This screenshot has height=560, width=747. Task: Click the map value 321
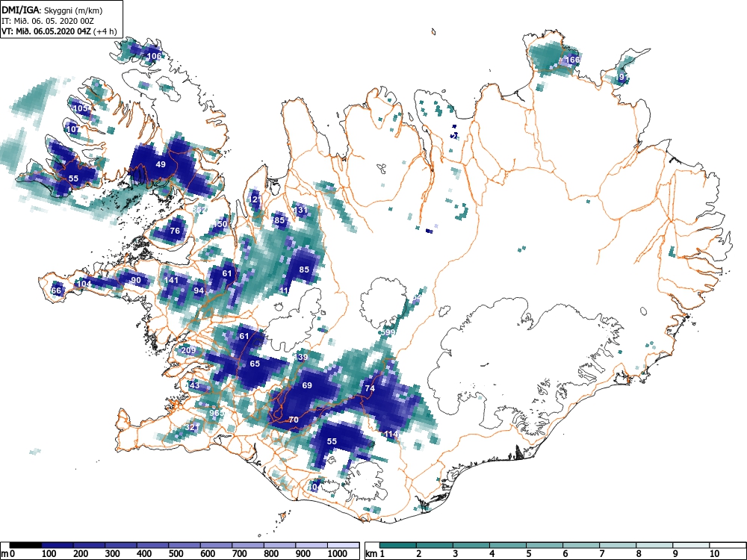192,427
